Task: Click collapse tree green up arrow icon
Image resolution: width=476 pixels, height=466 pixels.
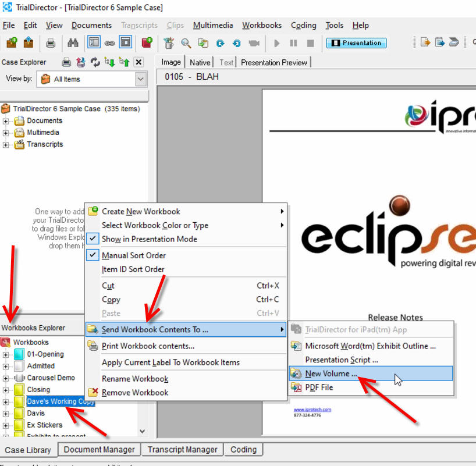Action: point(124,62)
